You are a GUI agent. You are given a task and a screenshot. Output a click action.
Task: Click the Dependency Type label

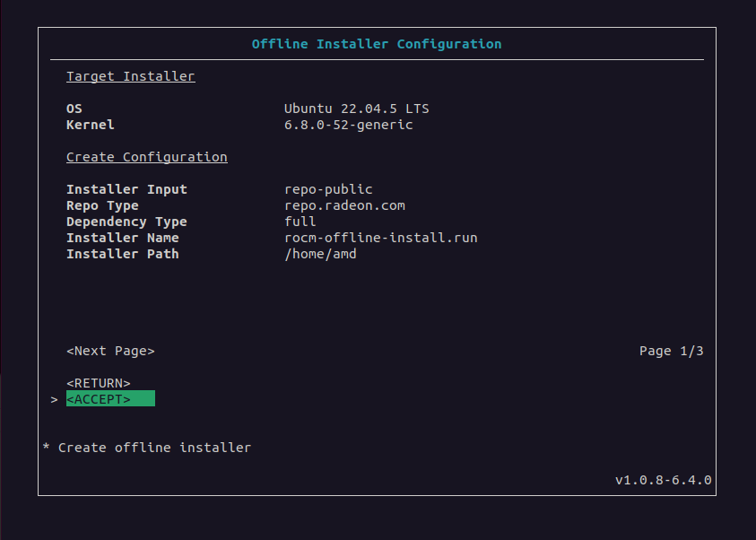[x=126, y=222]
